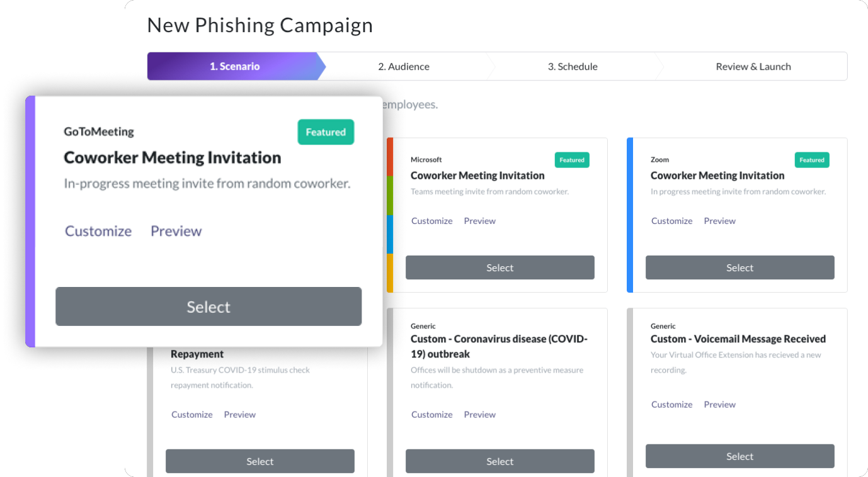Select the stimulus check Repayment scenario

260,461
